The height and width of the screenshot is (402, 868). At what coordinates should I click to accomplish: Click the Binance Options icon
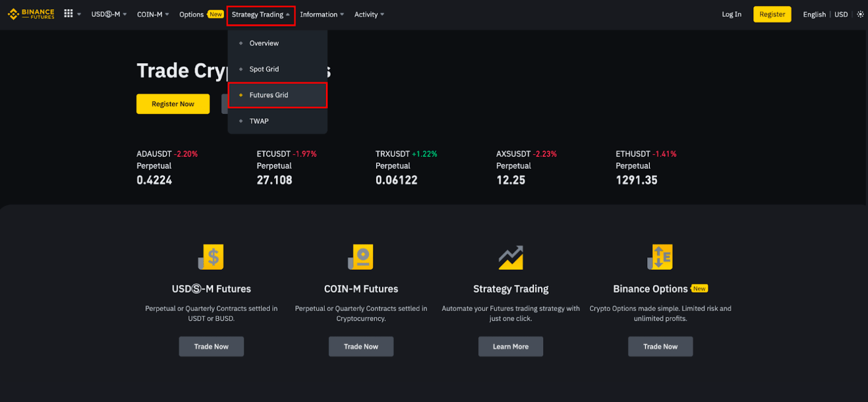tap(660, 257)
